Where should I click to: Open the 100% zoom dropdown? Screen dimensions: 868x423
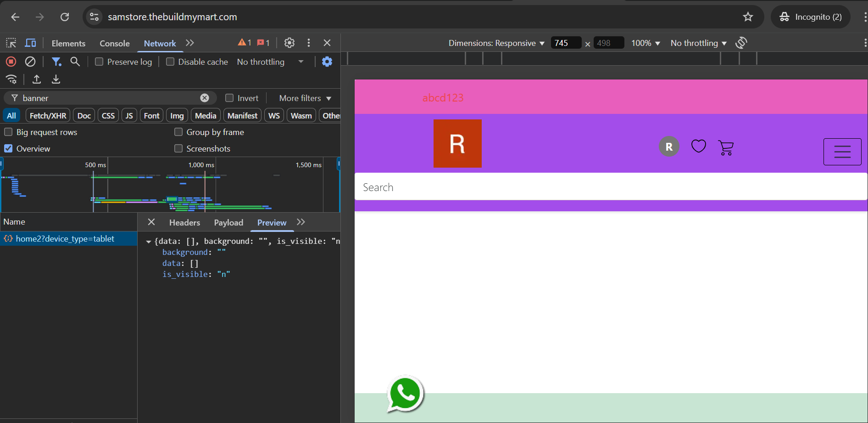coord(645,43)
